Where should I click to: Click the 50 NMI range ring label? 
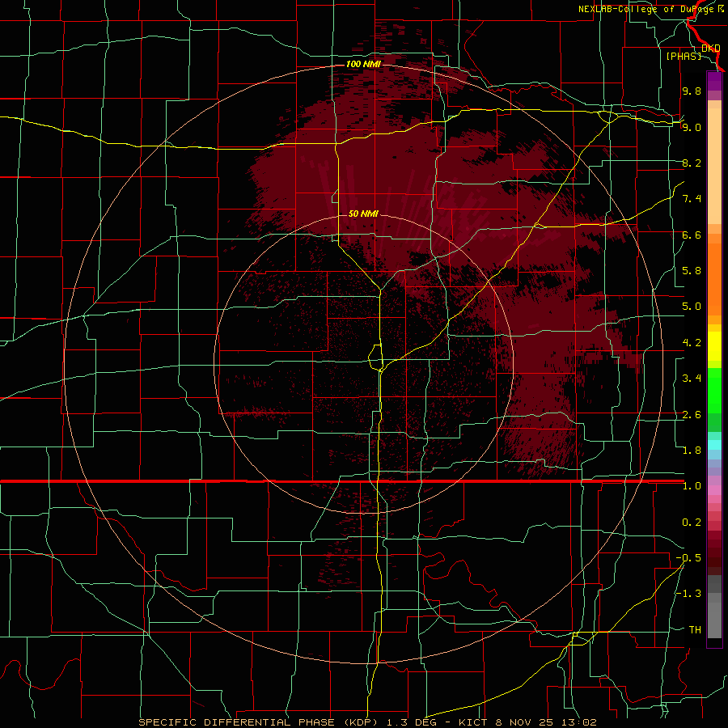pyautogui.click(x=363, y=214)
